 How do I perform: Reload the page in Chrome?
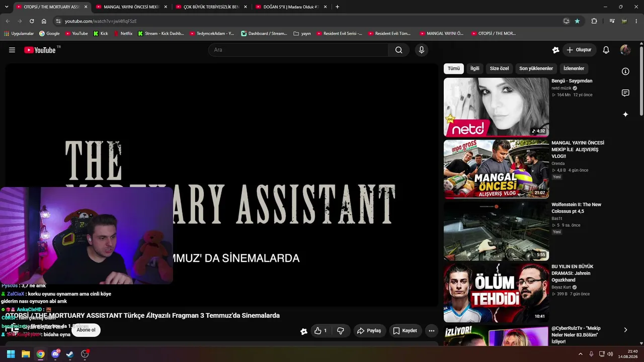tap(32, 21)
